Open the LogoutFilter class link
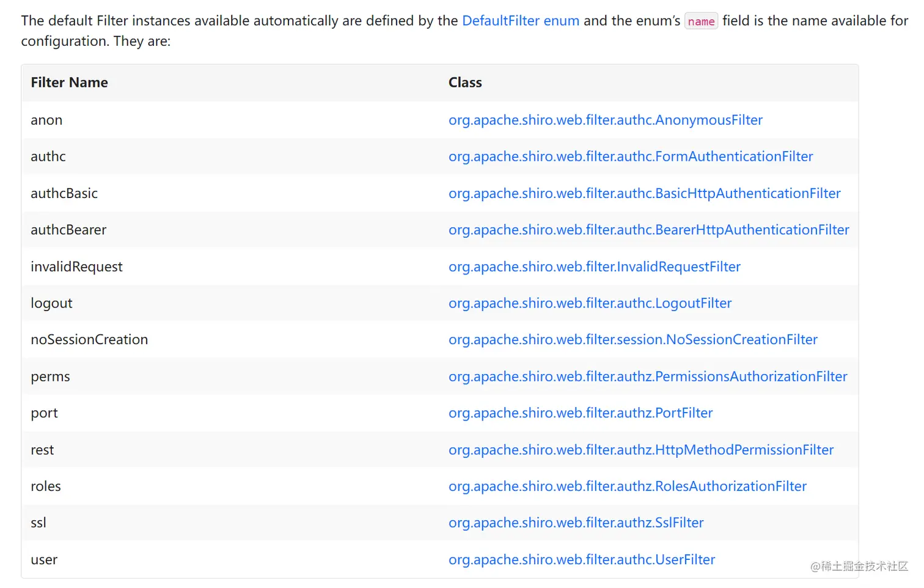The height and width of the screenshot is (588, 924). [x=590, y=303]
